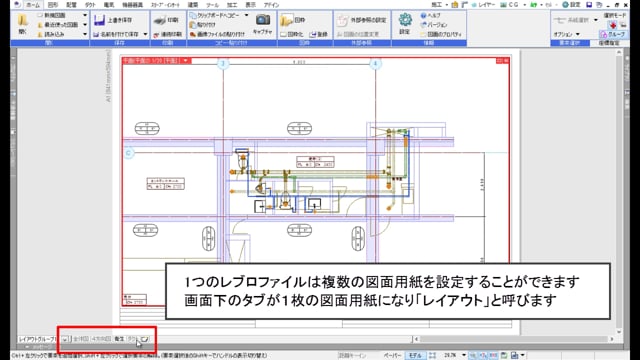
Task: Open the red view-title dropdown arrow on drawing
Action: 186,60
